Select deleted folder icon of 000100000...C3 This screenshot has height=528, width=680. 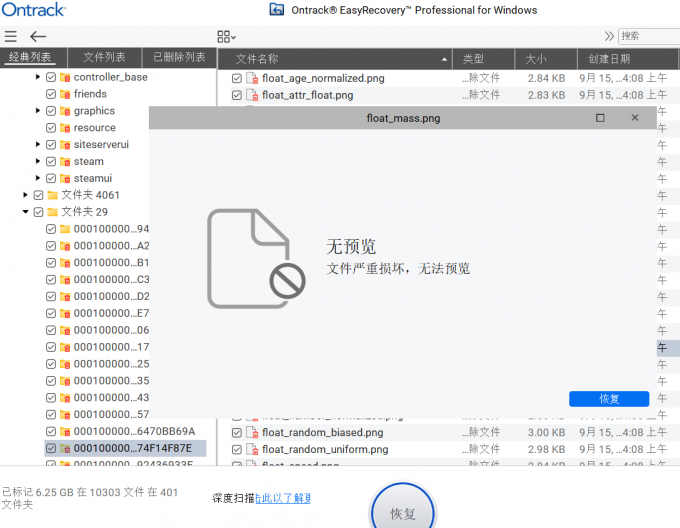(x=65, y=280)
